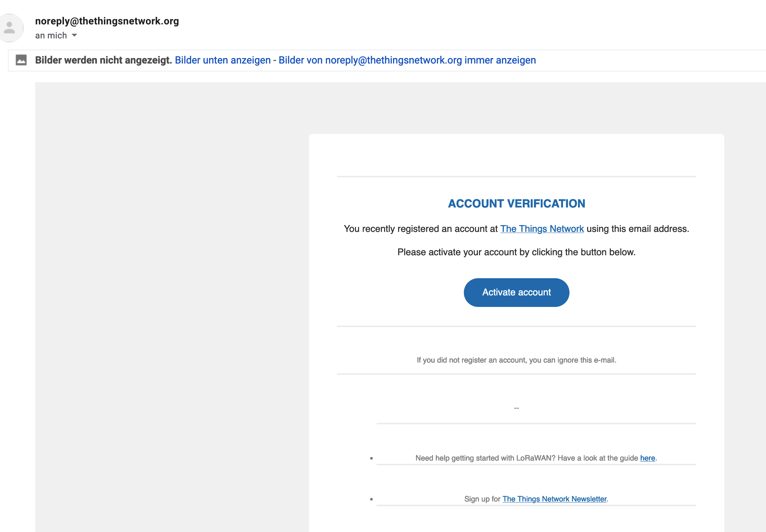
Task: Always show images from noreply@thethingsnetwork.org
Action: coord(407,60)
